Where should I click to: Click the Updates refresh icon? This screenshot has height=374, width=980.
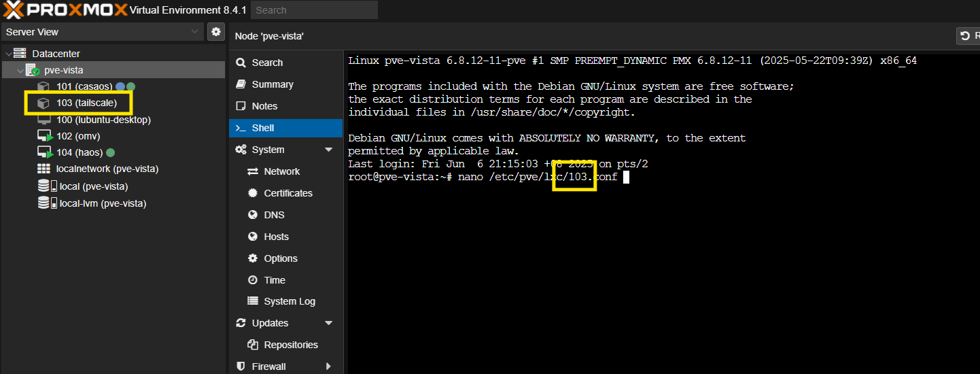point(241,323)
